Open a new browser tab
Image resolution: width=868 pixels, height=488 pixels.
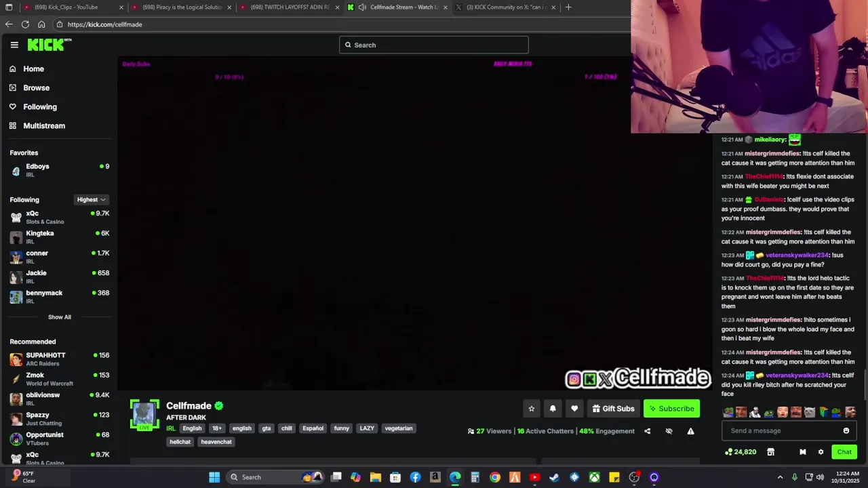point(568,7)
